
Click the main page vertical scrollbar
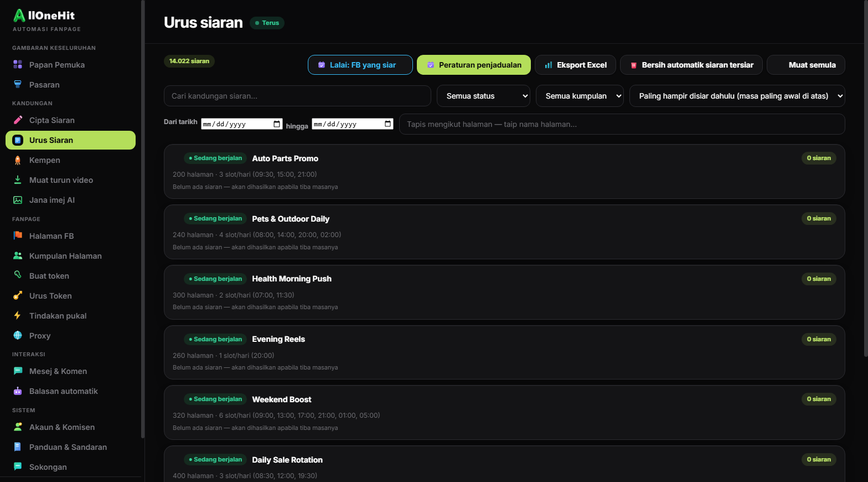click(866, 178)
